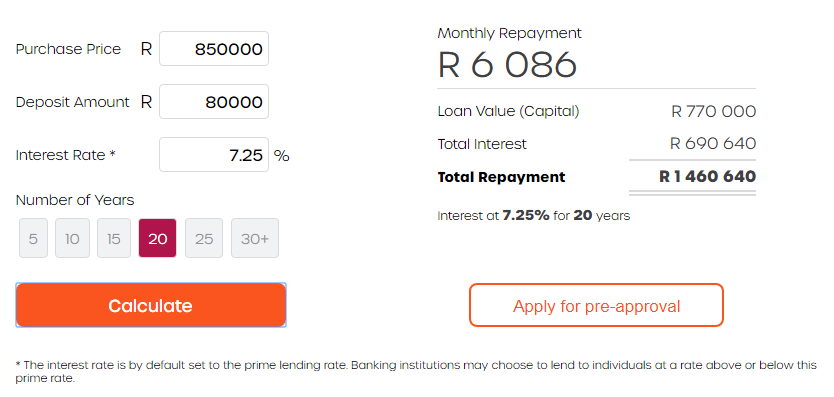Click the percent sign beside Interest Rate

pos(281,155)
